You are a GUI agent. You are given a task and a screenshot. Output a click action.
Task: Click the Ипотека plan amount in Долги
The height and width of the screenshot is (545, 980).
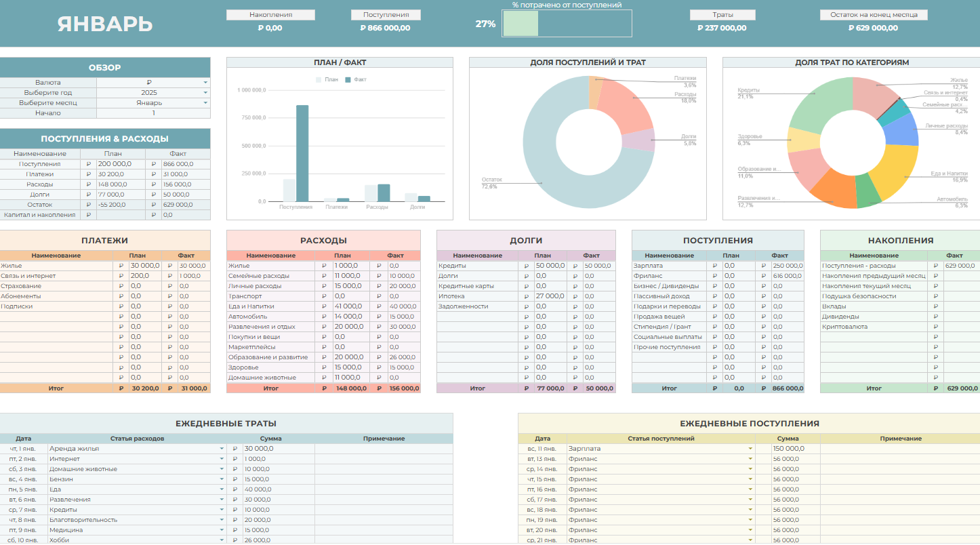(550, 296)
